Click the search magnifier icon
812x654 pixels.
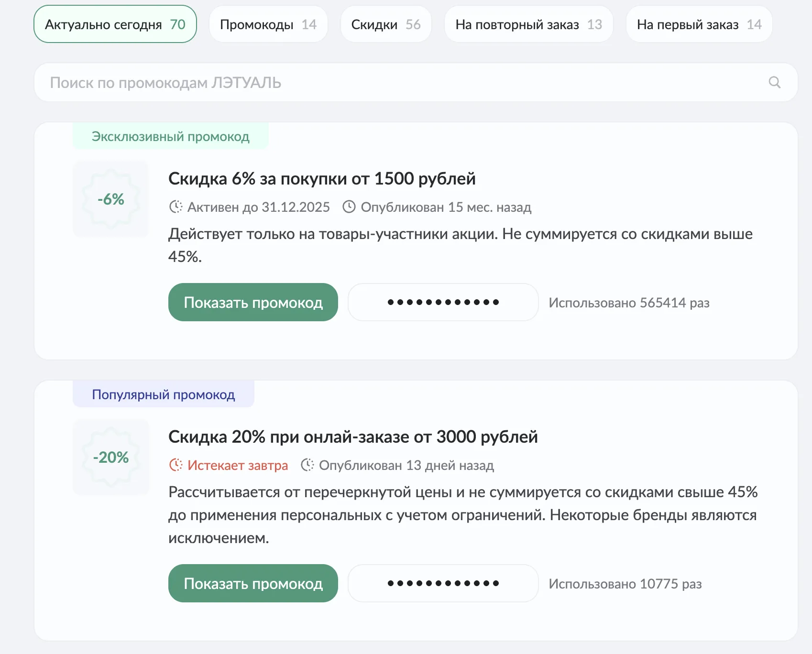coord(775,82)
